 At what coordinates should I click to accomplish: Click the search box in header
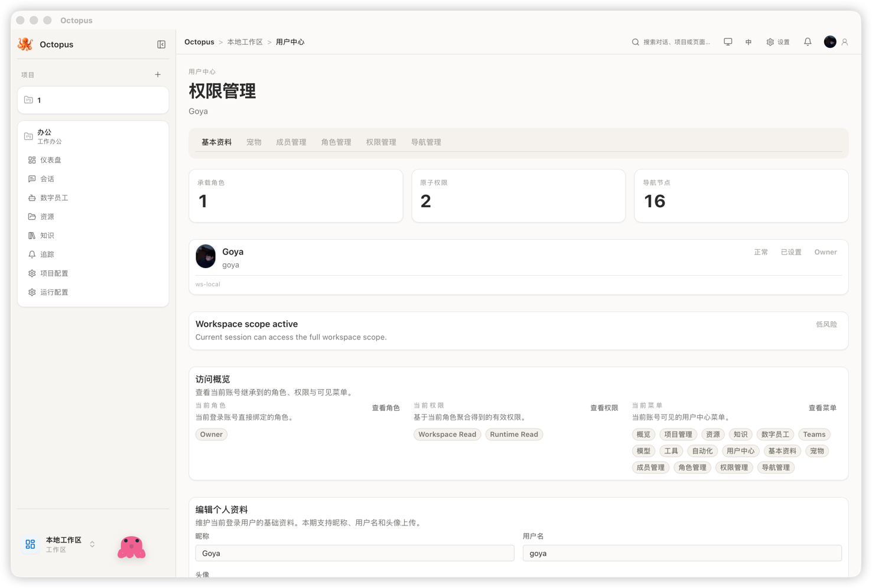pyautogui.click(x=671, y=42)
